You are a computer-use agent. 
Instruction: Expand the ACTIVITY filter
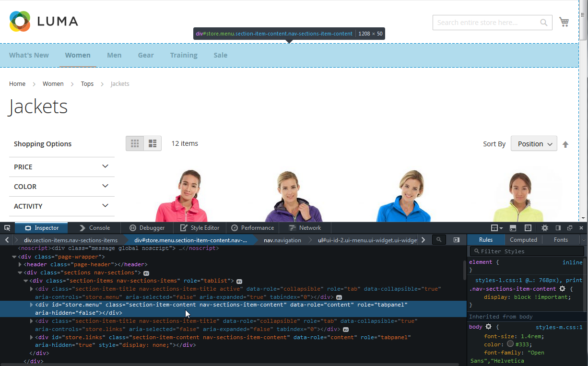tap(62, 206)
